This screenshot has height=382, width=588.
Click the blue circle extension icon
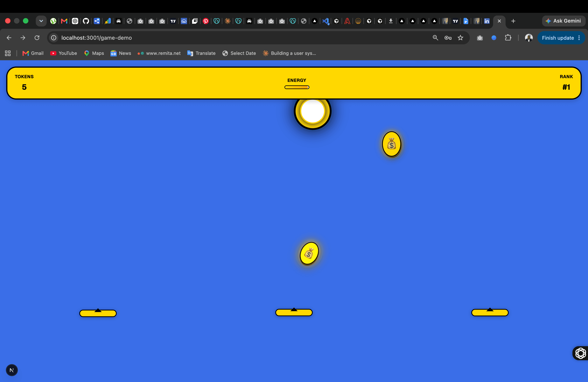click(494, 38)
